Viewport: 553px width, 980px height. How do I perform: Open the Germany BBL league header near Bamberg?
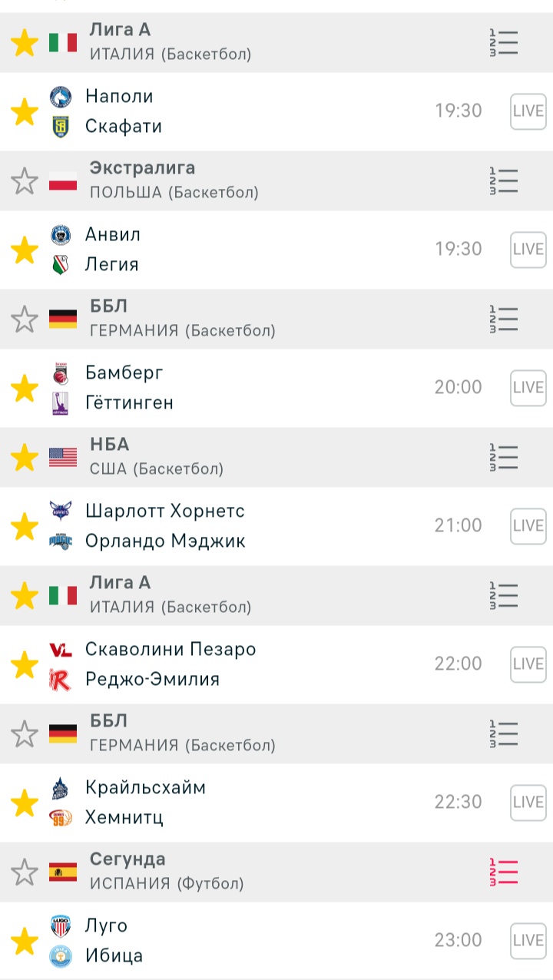click(230, 319)
